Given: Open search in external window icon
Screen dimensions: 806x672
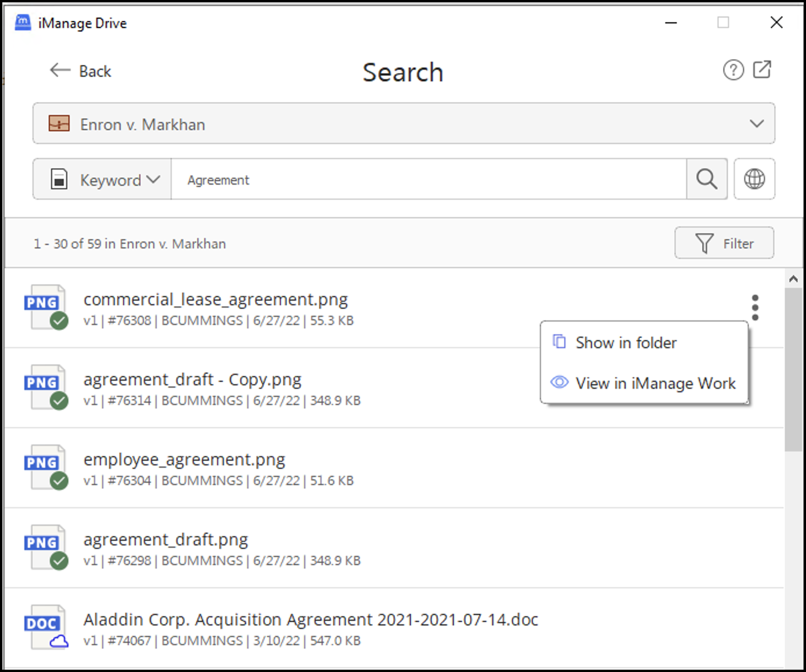Looking at the screenshot, I should coord(762,70).
